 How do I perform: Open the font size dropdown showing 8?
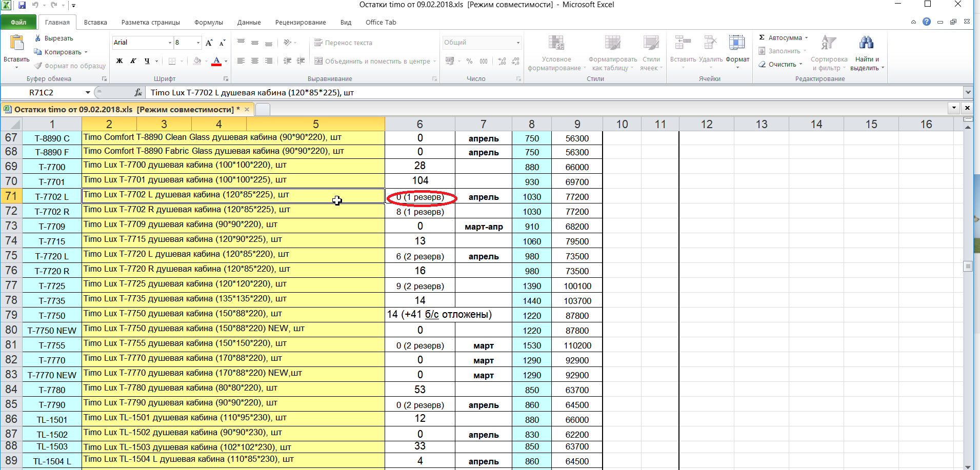pos(198,43)
